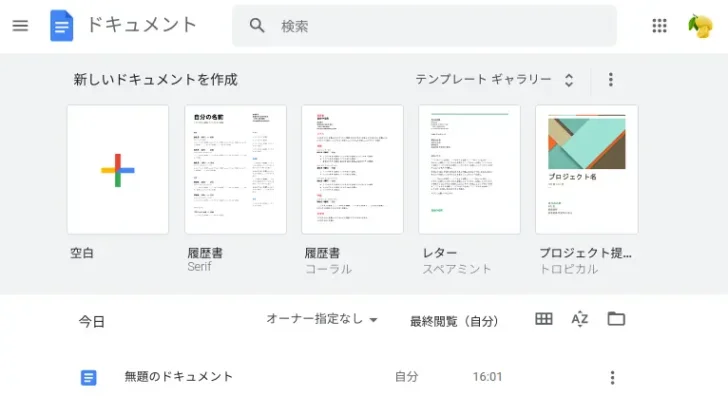Click the 最終閲覧(自分) column header
This screenshot has width=728, height=415.
[454, 321]
